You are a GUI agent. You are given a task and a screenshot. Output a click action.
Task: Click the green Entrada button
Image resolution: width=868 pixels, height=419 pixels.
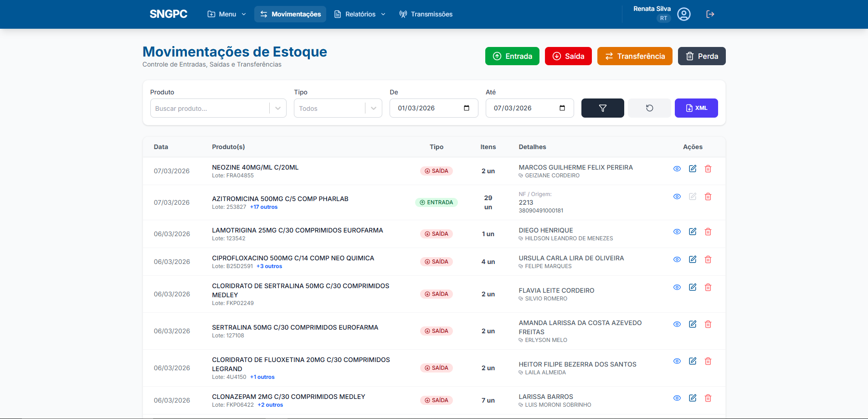point(512,56)
